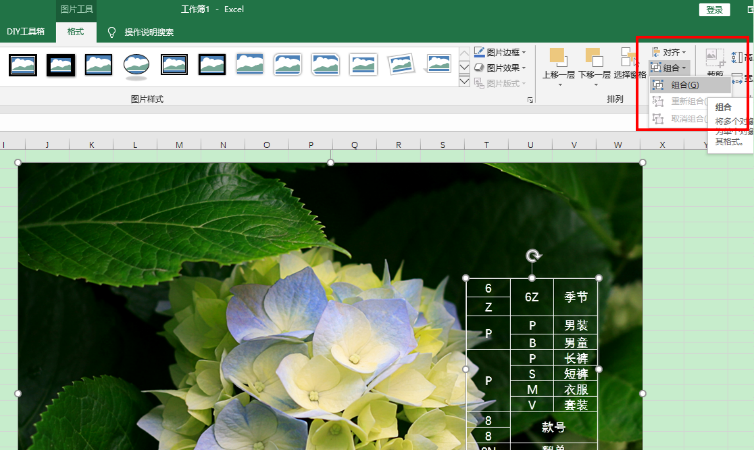754x450 pixels.
Task: Open the 图片样式 group dialog launcher
Action: pos(530,100)
